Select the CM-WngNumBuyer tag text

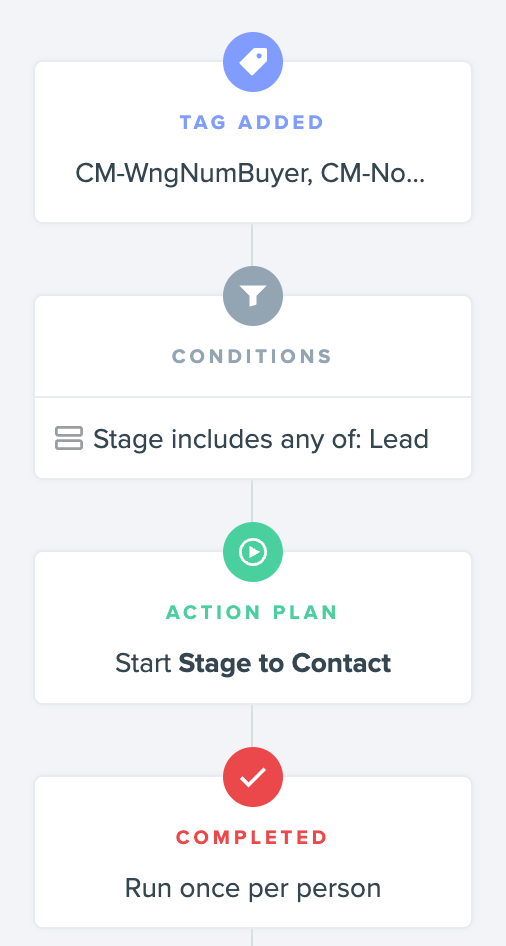(x=193, y=174)
